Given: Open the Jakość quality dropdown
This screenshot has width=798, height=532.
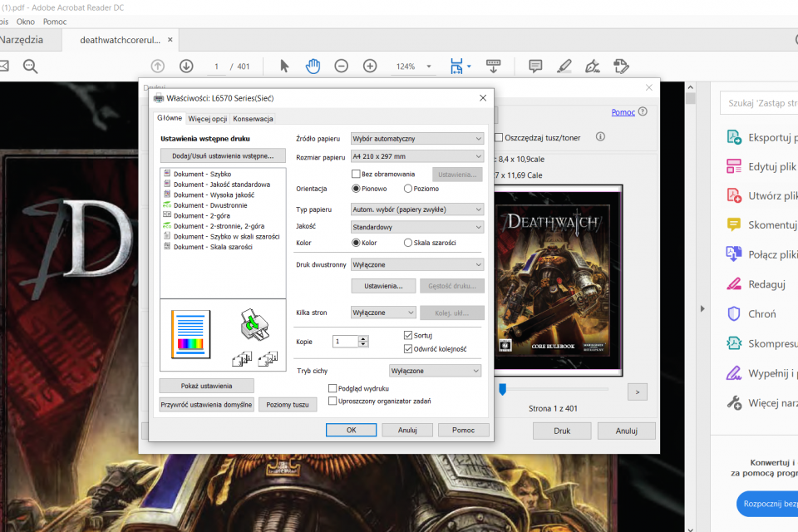Looking at the screenshot, I should (x=416, y=227).
